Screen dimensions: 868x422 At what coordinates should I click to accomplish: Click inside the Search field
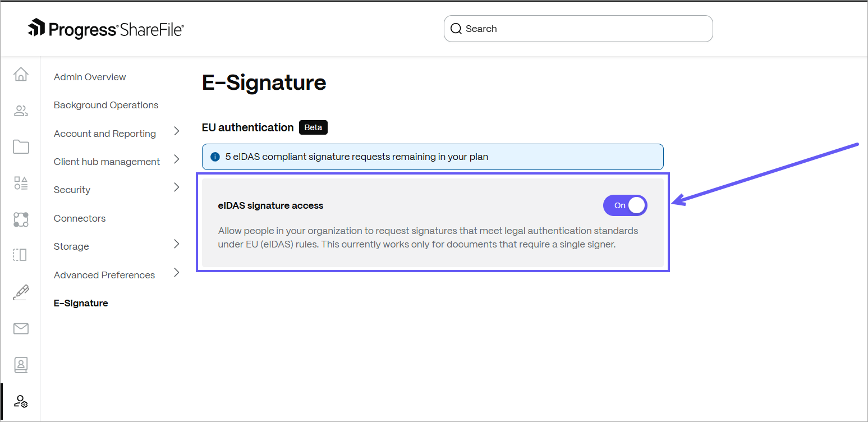pyautogui.click(x=578, y=28)
